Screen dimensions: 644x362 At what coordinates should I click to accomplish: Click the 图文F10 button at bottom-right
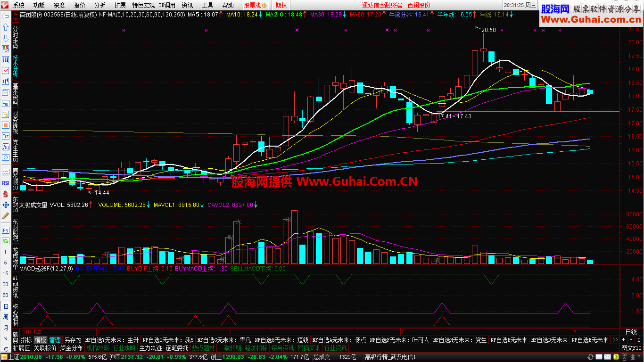coord(631,348)
